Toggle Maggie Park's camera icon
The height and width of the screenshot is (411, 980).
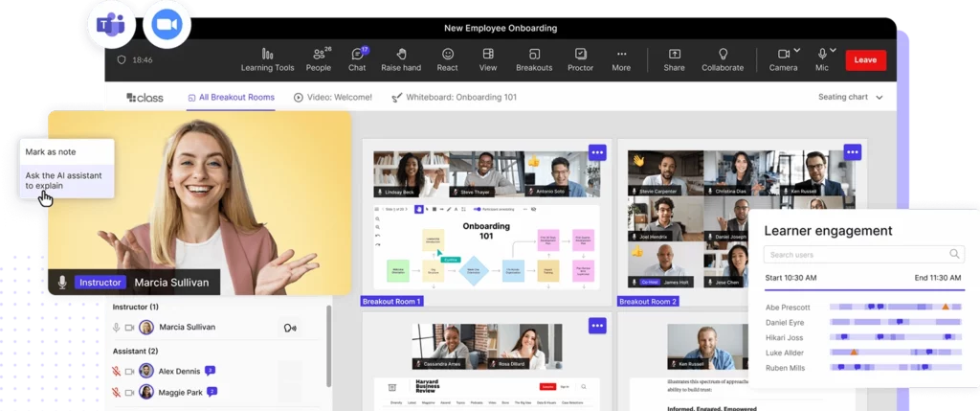[129, 392]
